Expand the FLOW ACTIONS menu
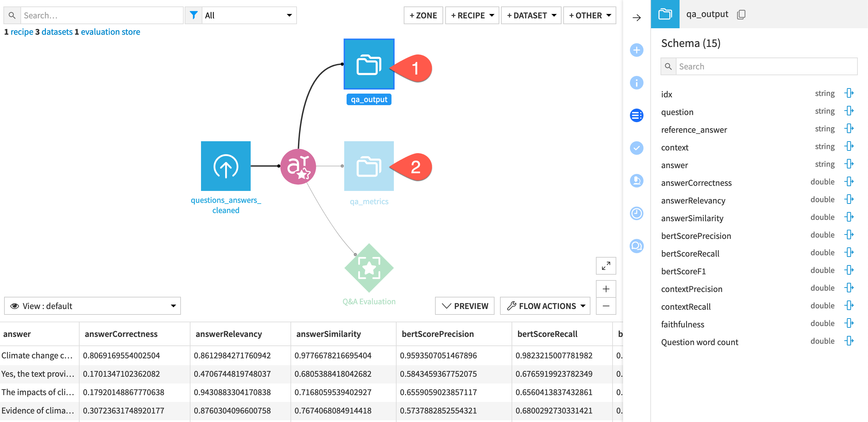Viewport: 868px width, 422px height. point(545,306)
